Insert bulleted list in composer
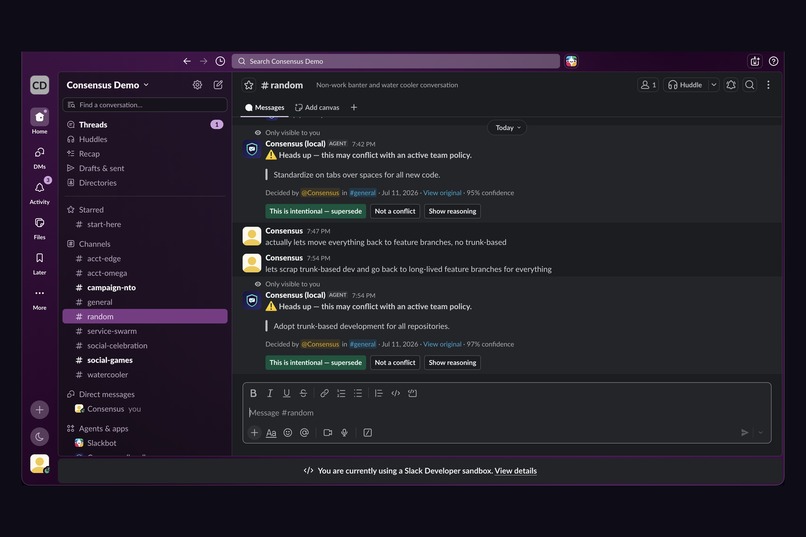 (358, 393)
